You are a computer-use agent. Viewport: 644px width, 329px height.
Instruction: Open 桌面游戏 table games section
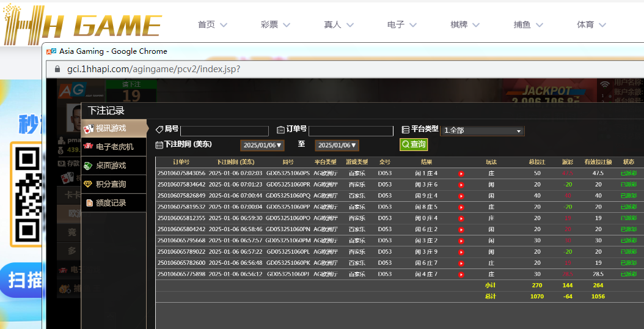tap(114, 166)
